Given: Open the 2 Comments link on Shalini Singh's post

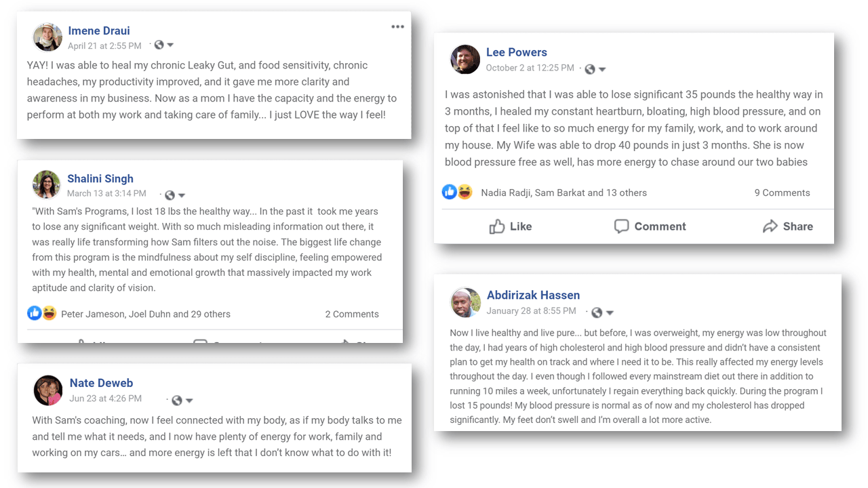Looking at the screenshot, I should point(351,314).
